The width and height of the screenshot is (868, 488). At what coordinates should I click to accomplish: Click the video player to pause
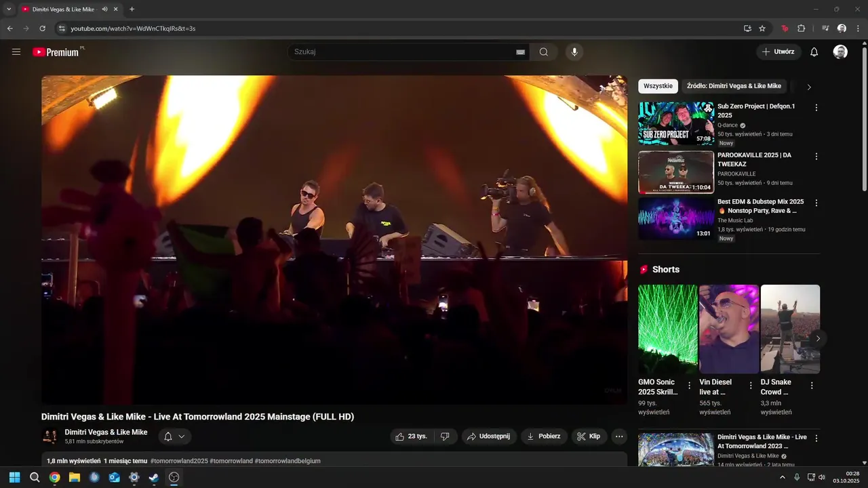pos(334,240)
